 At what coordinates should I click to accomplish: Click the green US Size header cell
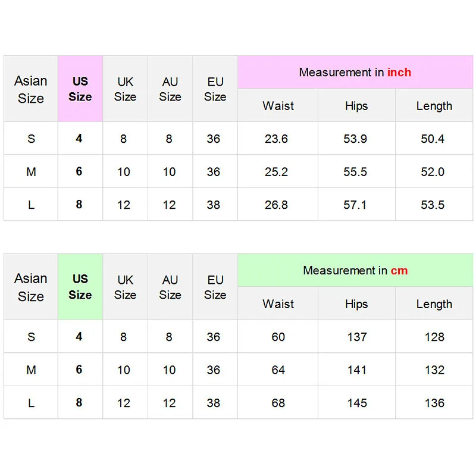point(80,287)
